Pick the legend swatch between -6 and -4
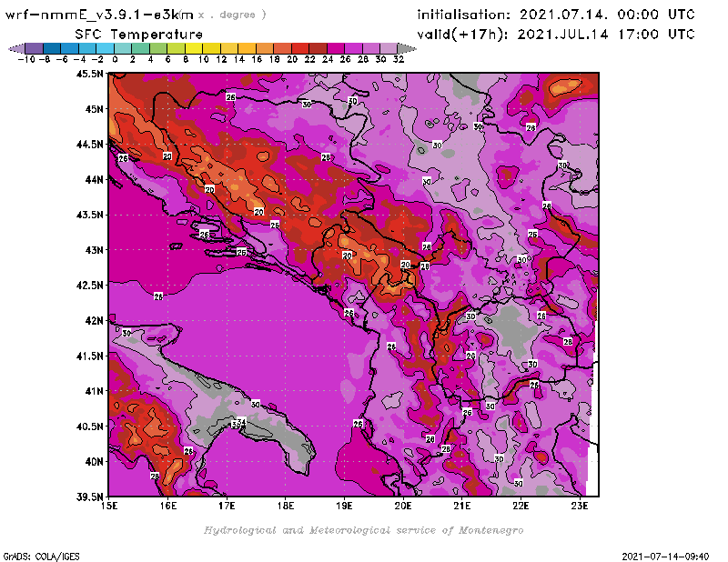The image size is (728, 562). point(70,49)
